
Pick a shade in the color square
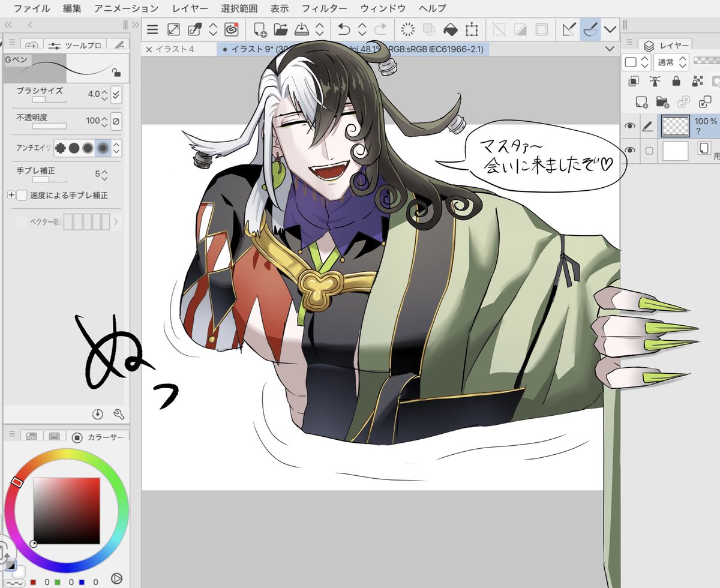pyautogui.click(x=67, y=511)
